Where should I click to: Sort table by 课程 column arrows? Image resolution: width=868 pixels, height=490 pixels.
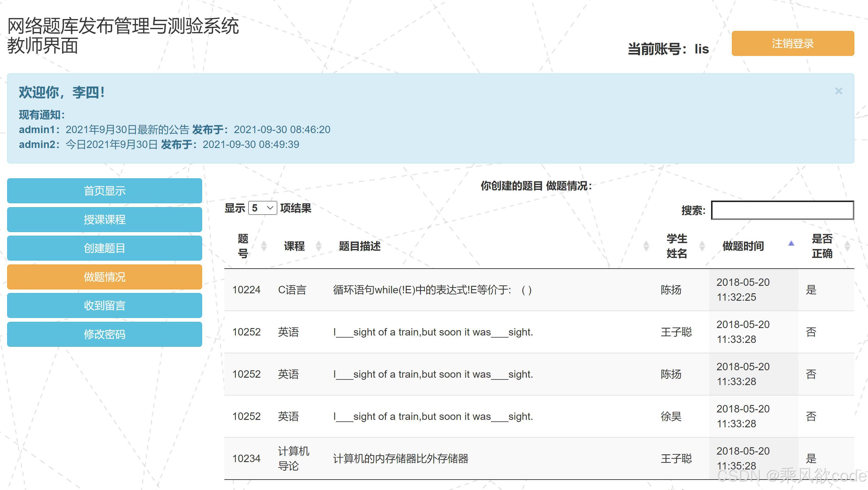pyautogui.click(x=318, y=246)
